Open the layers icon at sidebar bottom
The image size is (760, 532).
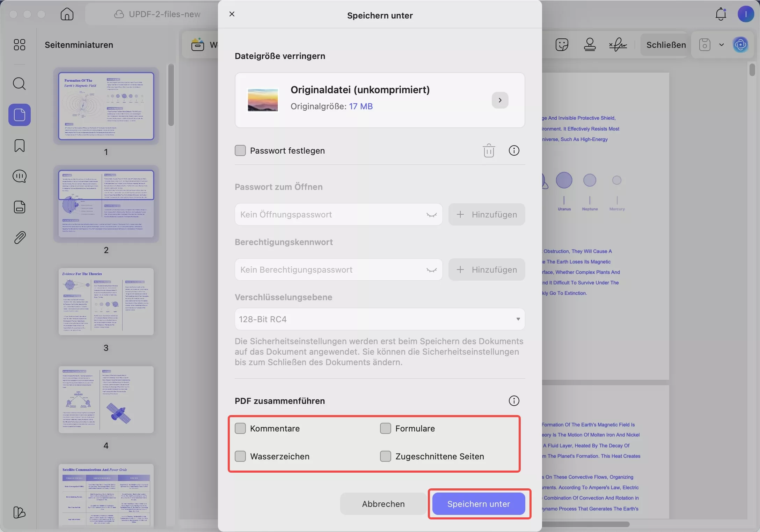20,512
